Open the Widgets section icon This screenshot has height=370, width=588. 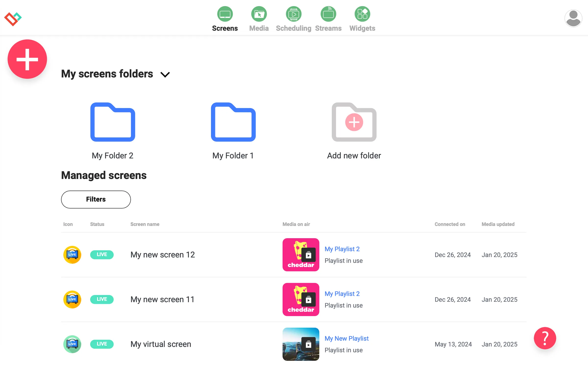pyautogui.click(x=362, y=14)
